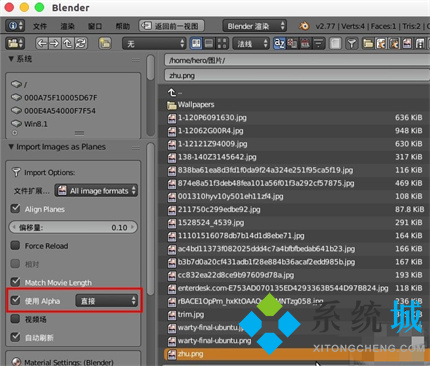The image size is (430, 366).
Task: Open the Blender 渲染 engine dropdown
Action: (x=254, y=26)
